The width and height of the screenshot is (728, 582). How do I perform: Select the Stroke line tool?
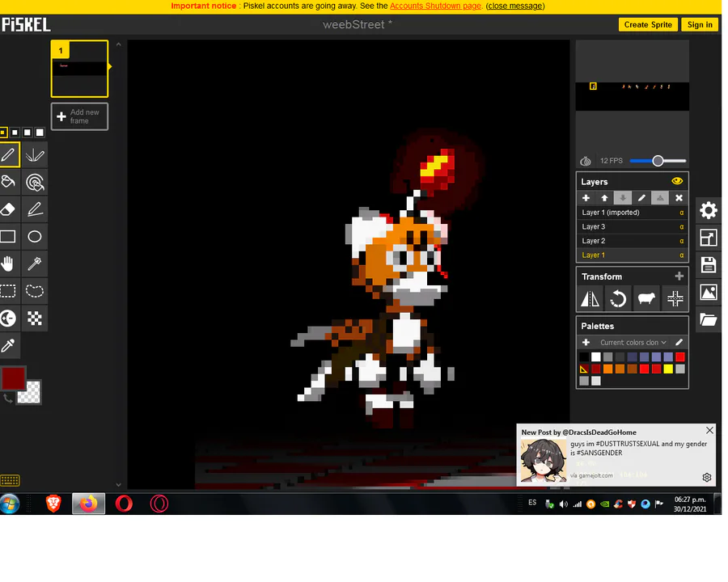(35, 209)
